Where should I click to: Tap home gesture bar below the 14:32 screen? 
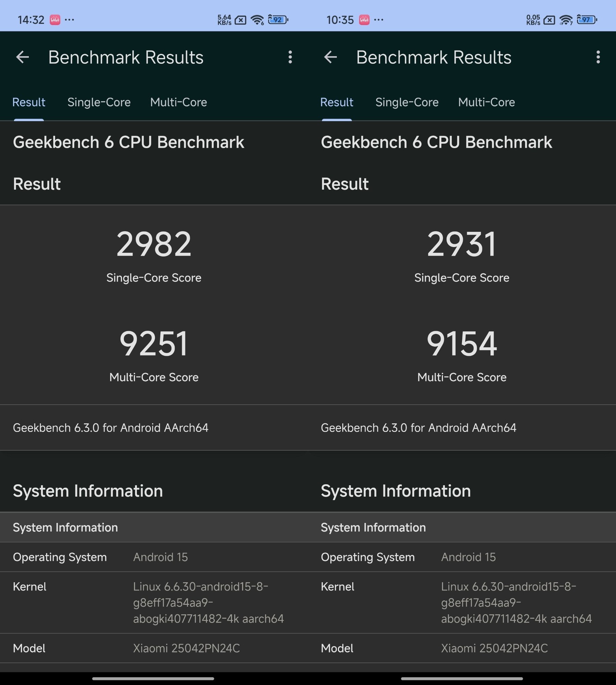(153, 678)
